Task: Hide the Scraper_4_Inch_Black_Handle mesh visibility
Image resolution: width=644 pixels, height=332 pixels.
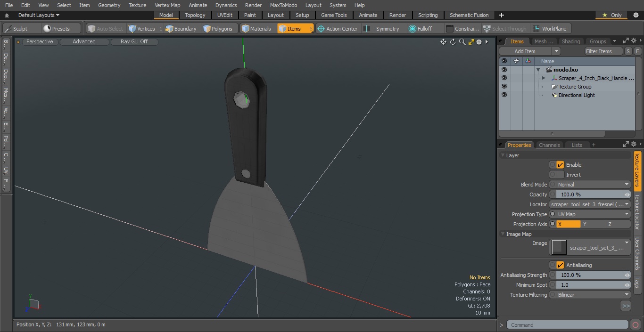Action: coord(504,78)
